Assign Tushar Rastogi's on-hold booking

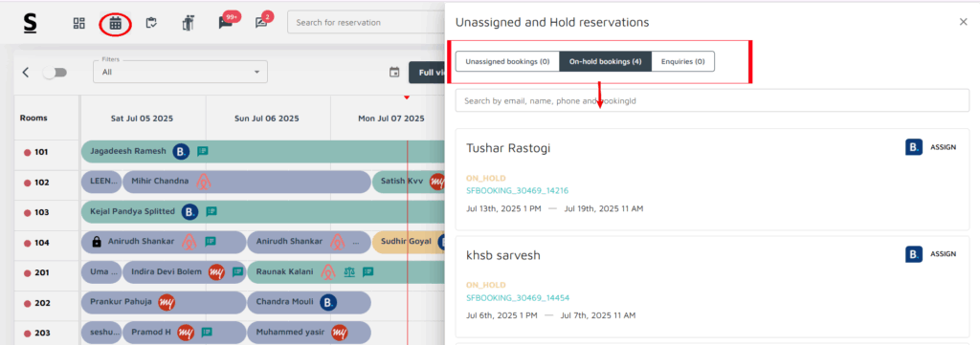[943, 148]
